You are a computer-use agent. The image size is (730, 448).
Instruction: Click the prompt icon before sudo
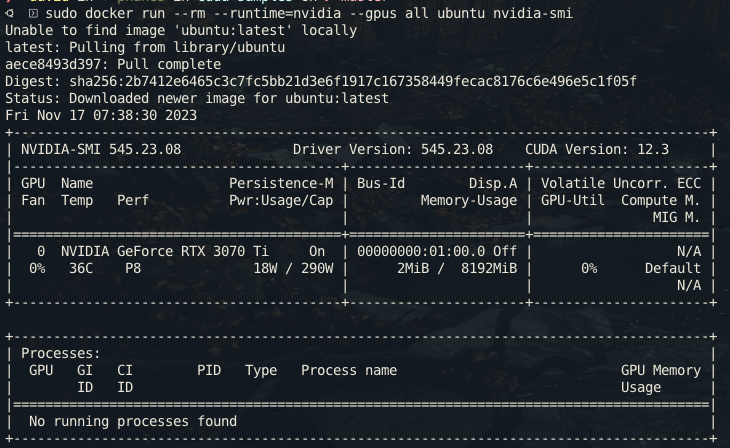tap(33, 13)
